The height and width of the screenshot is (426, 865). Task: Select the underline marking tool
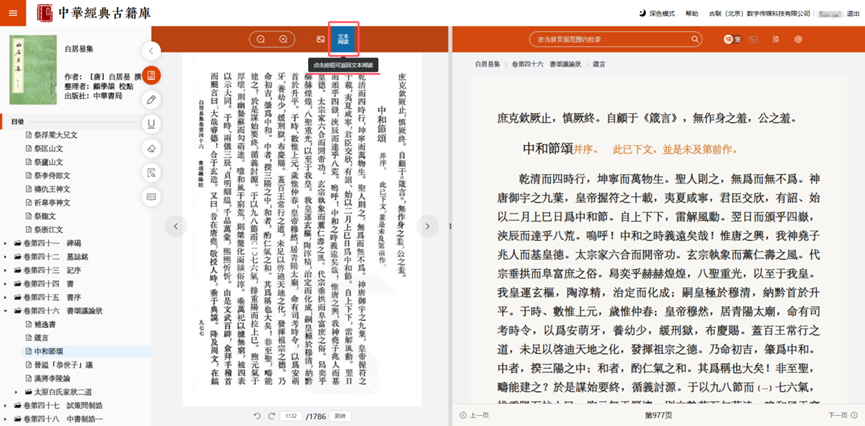151,124
